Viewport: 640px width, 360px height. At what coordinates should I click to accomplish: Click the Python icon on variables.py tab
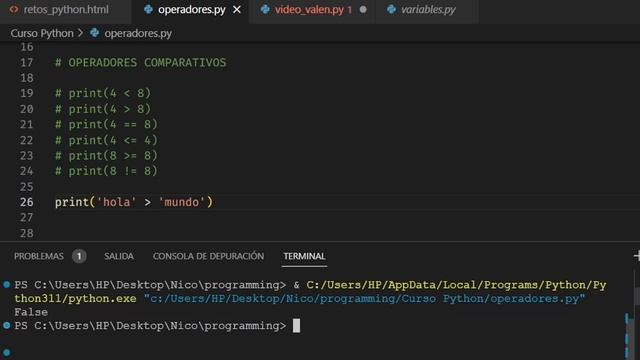point(391,9)
